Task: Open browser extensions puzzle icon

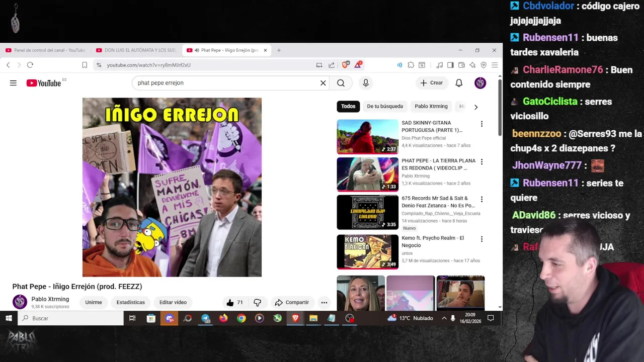Action: coord(411,65)
